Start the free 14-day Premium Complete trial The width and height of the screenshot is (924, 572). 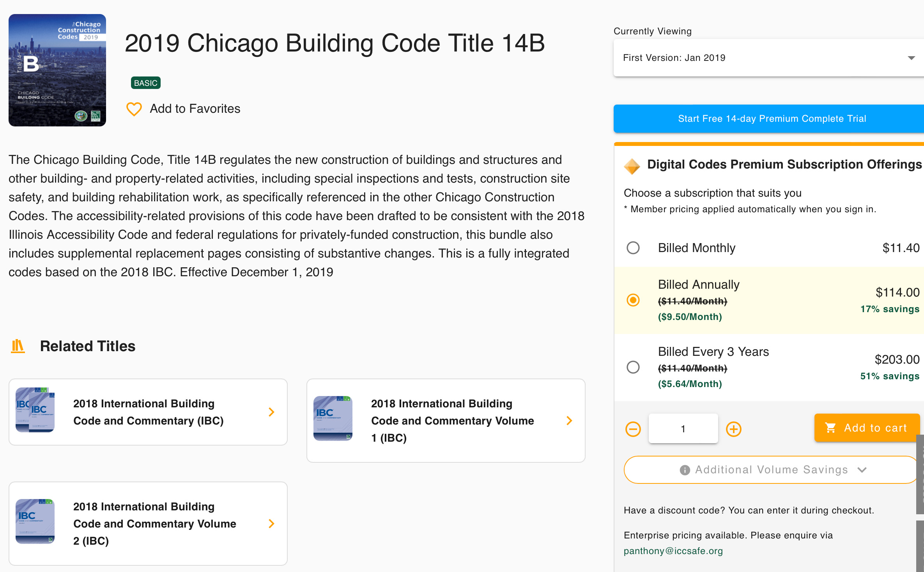[769, 119]
